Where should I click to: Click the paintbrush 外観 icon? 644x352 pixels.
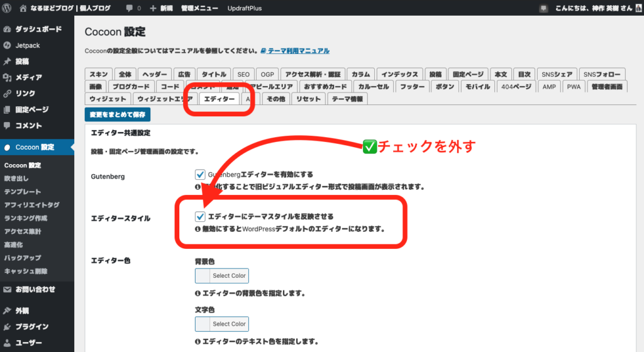[x=7, y=311]
